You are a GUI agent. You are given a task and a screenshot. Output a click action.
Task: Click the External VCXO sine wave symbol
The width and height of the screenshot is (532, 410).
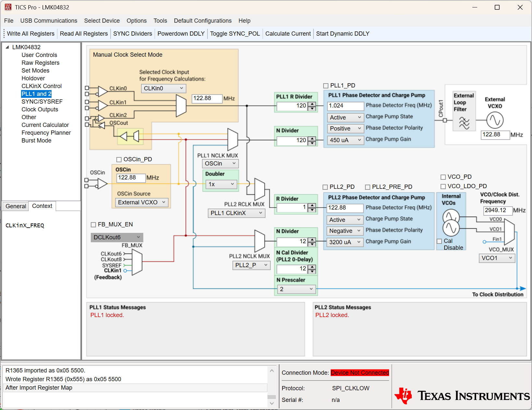(495, 120)
